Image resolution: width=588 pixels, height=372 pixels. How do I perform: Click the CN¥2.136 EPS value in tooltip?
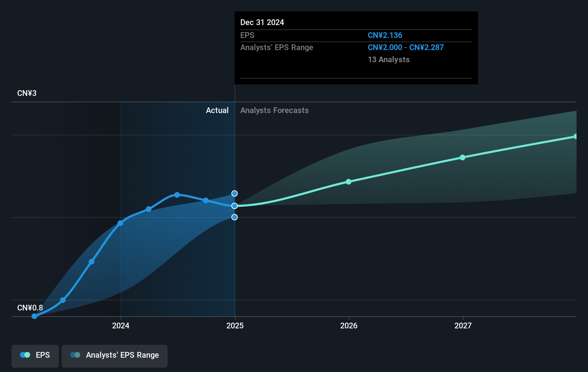[x=385, y=35]
